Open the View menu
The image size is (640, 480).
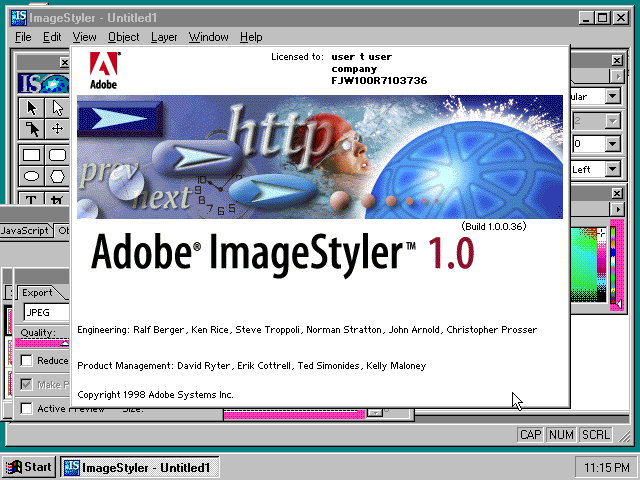(84, 37)
